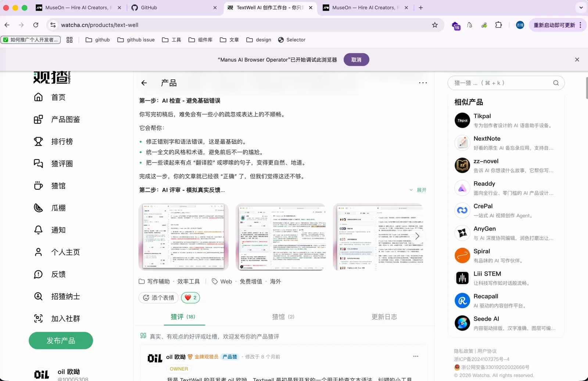This screenshot has height=381, width=588.
Task: Click the first product screenshot thumbnail
Action: point(183,237)
